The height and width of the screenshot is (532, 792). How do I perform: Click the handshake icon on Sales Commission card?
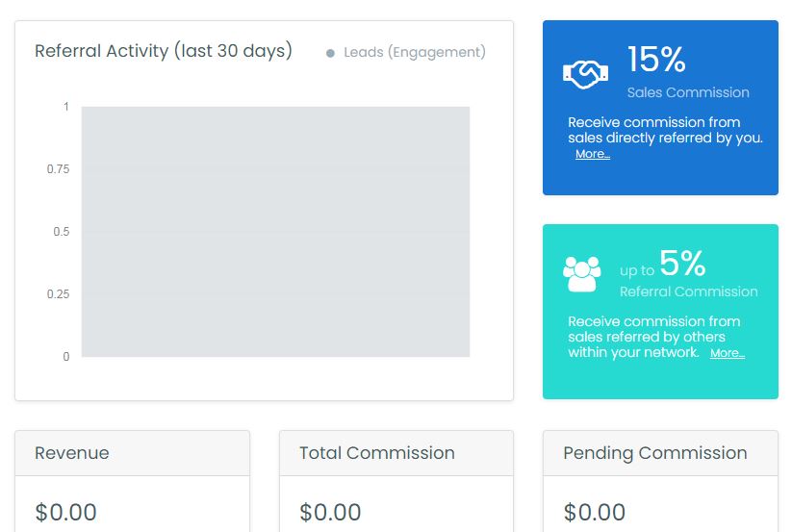(x=584, y=74)
